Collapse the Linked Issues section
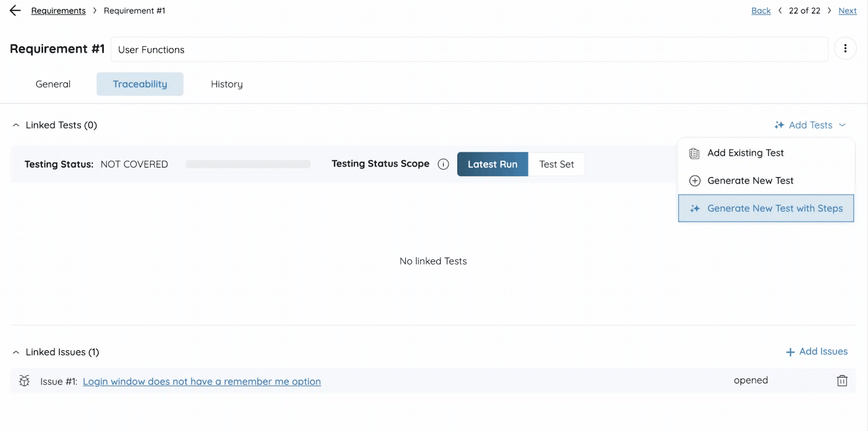Image resolution: width=868 pixels, height=431 pixels. pyautogui.click(x=16, y=352)
